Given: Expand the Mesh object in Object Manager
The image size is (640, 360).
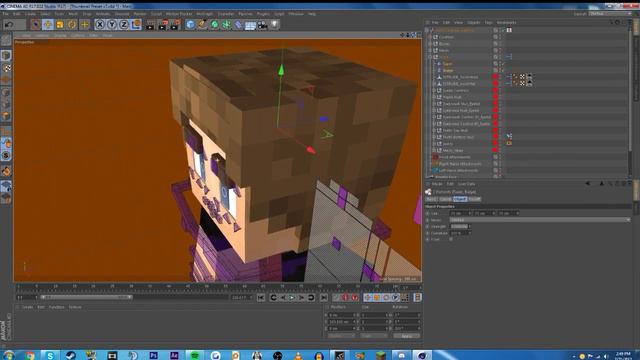Looking at the screenshot, I should (430, 50).
